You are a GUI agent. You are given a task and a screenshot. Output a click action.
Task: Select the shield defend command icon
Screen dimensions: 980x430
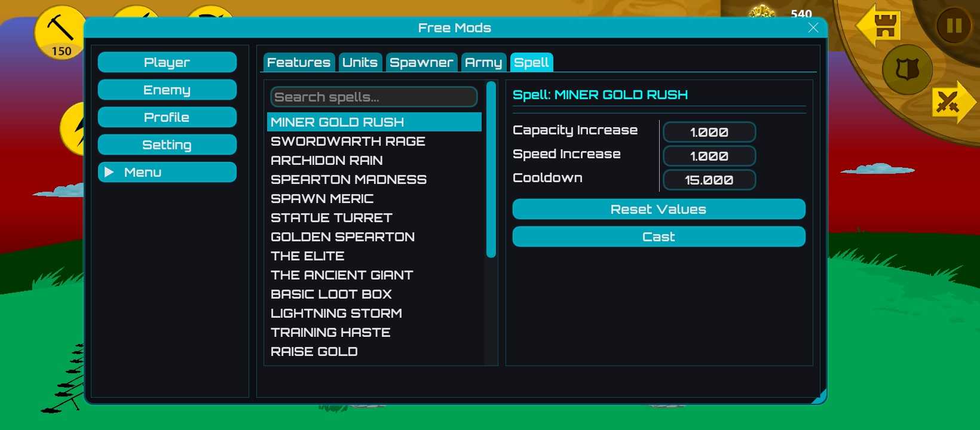click(906, 70)
